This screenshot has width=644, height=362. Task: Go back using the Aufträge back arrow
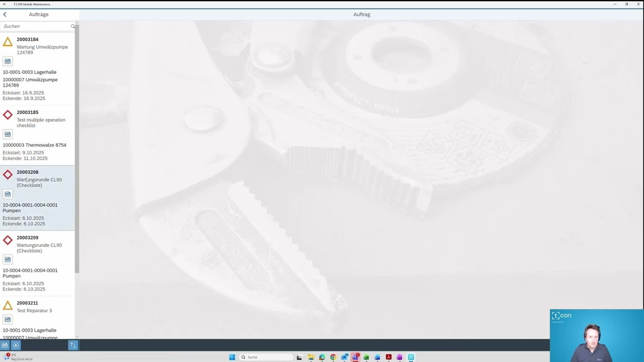pos(5,15)
